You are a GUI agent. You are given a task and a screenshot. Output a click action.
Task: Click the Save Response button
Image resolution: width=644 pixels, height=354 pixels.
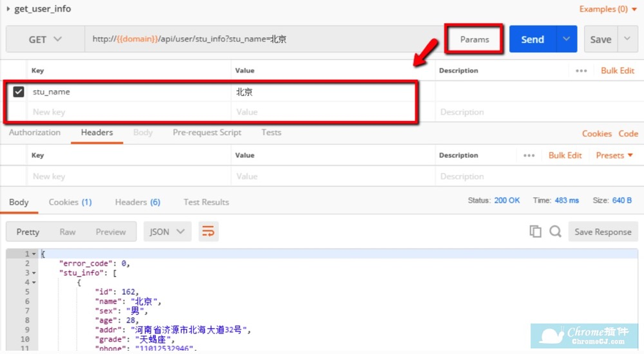(x=603, y=232)
